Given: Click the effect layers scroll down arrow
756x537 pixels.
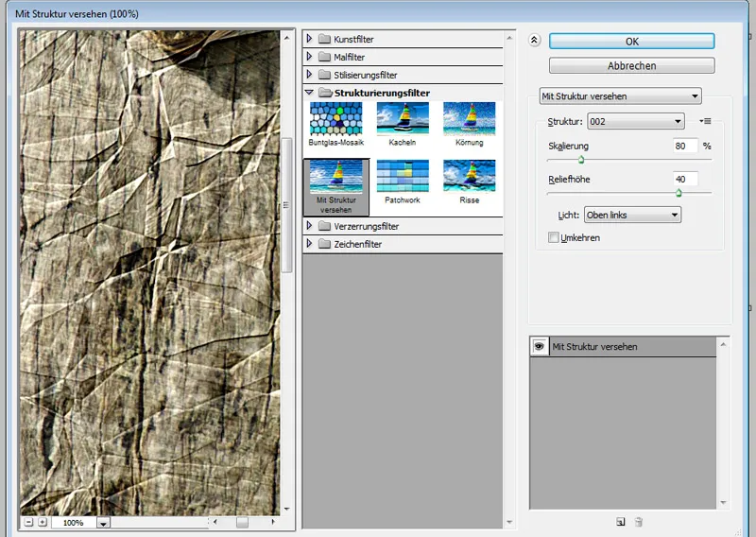Looking at the screenshot, I should (723, 503).
